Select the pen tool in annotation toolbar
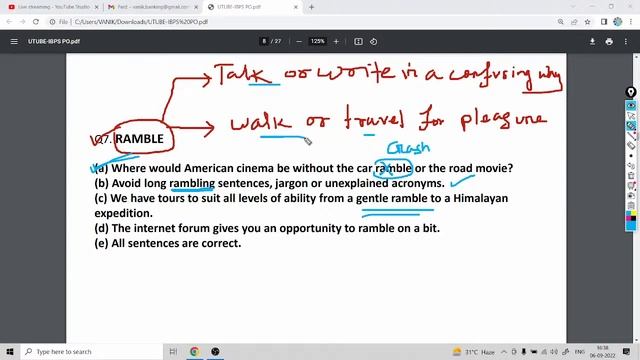640x360 pixels. point(631,126)
